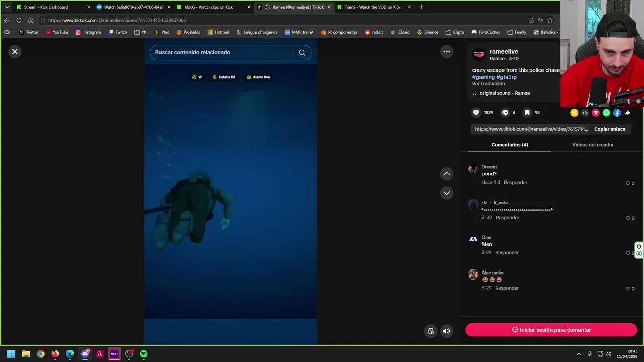Viewport: 644px width, 362px height.
Task: Expand the Cripto bookmarks folder
Action: (454, 32)
